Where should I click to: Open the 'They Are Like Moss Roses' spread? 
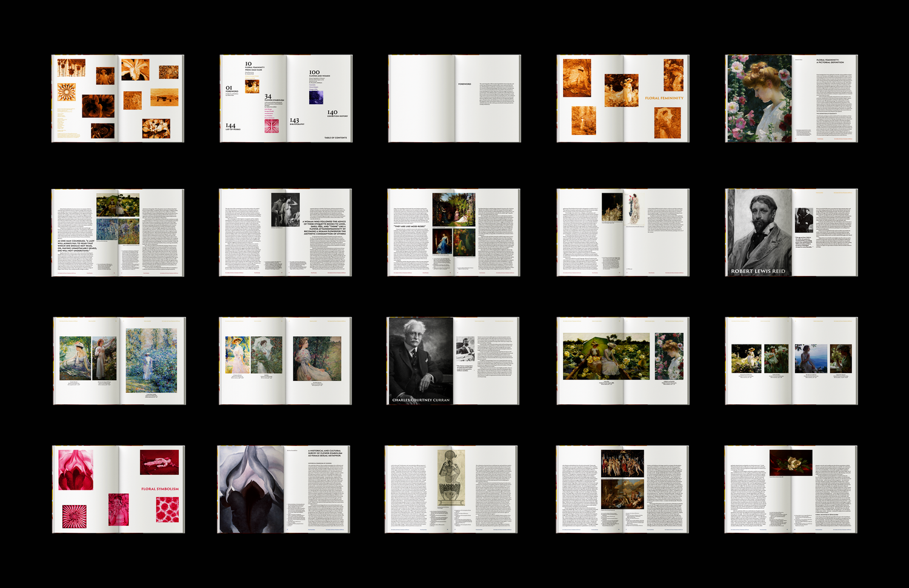point(454,233)
